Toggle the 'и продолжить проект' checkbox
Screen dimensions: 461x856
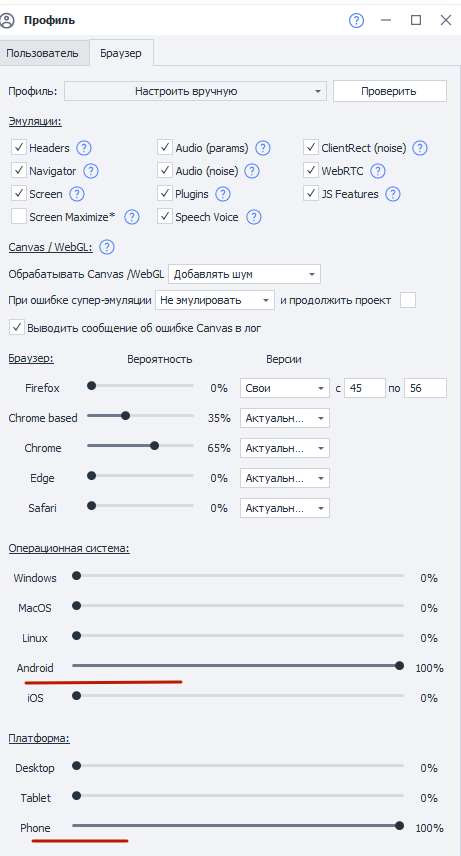pyautogui.click(x=407, y=300)
